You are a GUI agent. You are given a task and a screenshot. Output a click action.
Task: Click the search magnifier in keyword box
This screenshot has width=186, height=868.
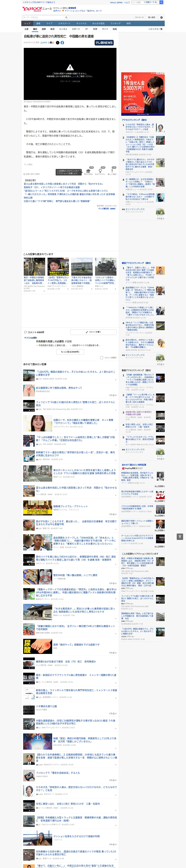(x=66, y=18)
